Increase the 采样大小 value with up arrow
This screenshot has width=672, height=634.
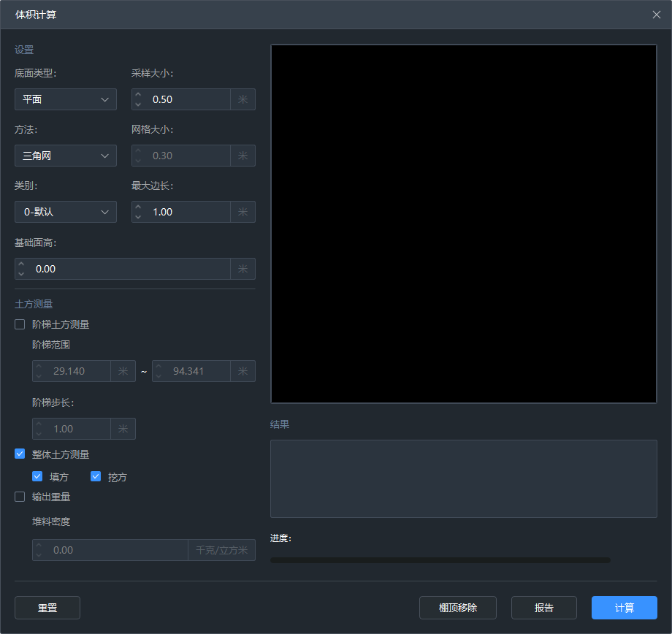(138, 95)
